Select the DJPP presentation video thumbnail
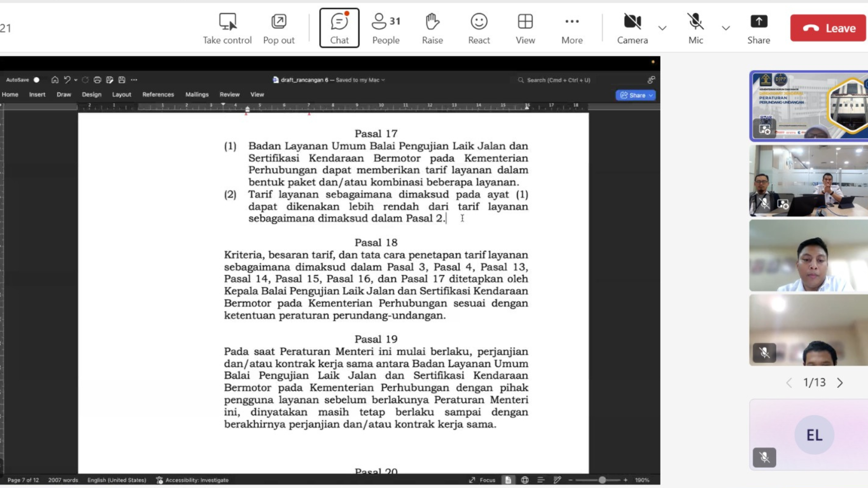868x488 pixels. point(809,106)
